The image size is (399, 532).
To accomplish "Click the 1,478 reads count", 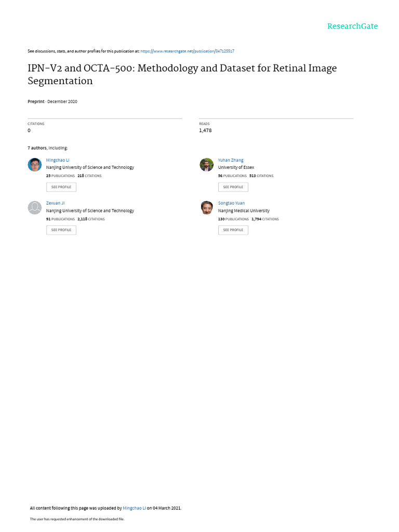I will [205, 130].
